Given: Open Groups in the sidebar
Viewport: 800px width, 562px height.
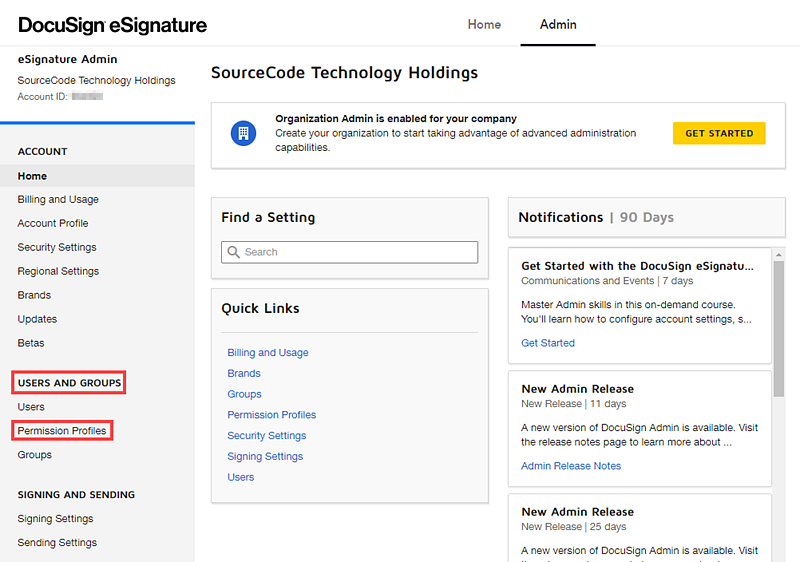Looking at the screenshot, I should coord(34,455).
